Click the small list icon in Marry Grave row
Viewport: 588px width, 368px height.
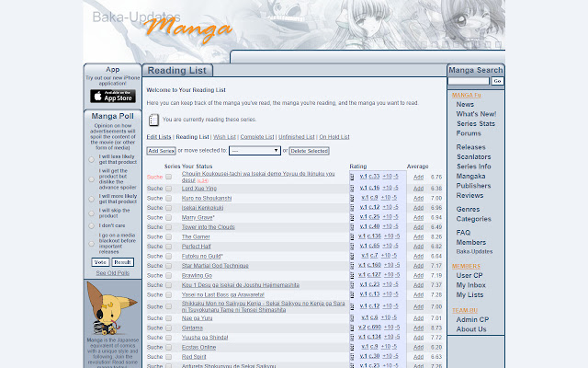(x=352, y=217)
